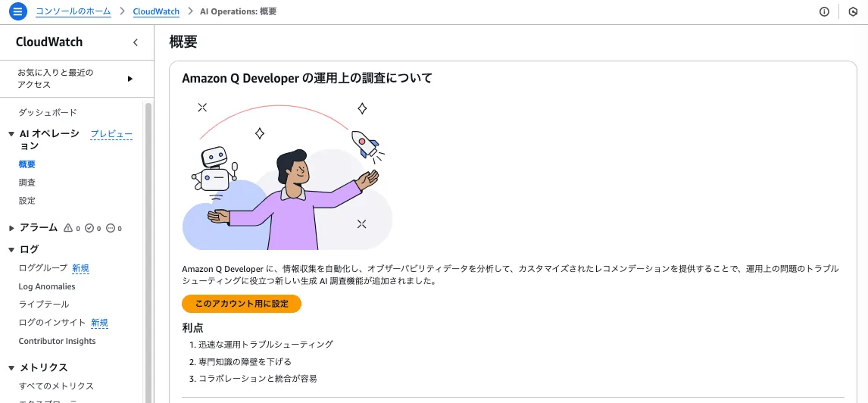Expand お気に入りと最近のアクセス section
The width and height of the screenshot is (868, 403).
(130, 79)
